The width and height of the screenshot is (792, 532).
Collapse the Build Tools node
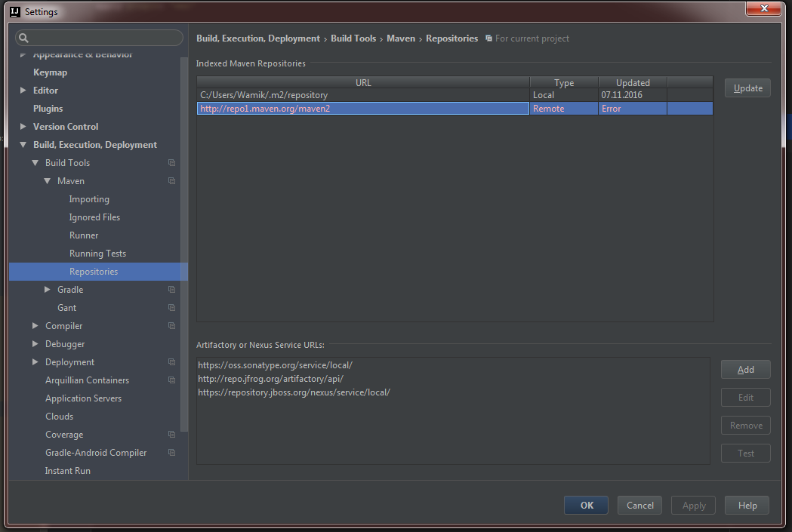click(35, 163)
